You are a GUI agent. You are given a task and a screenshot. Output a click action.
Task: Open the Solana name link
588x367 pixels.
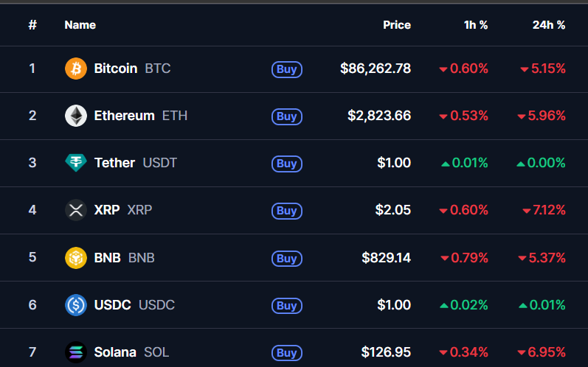pos(115,352)
